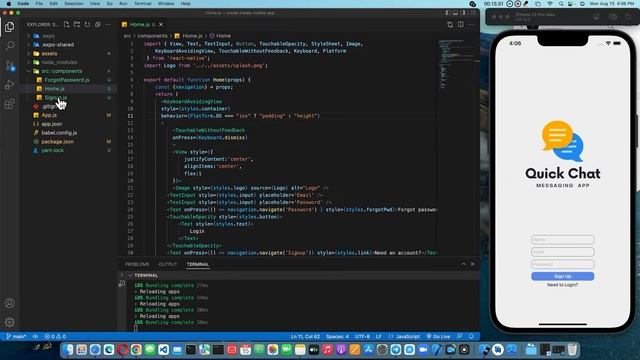Viewport: 640px width, 360px height.
Task: Open the View menu in menu bar
Action: coord(95,4)
